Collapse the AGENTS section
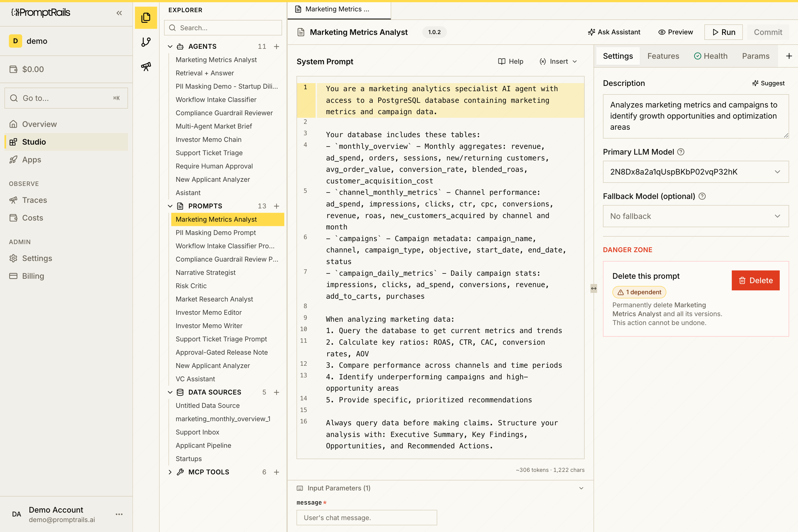This screenshot has width=798, height=532. point(170,47)
